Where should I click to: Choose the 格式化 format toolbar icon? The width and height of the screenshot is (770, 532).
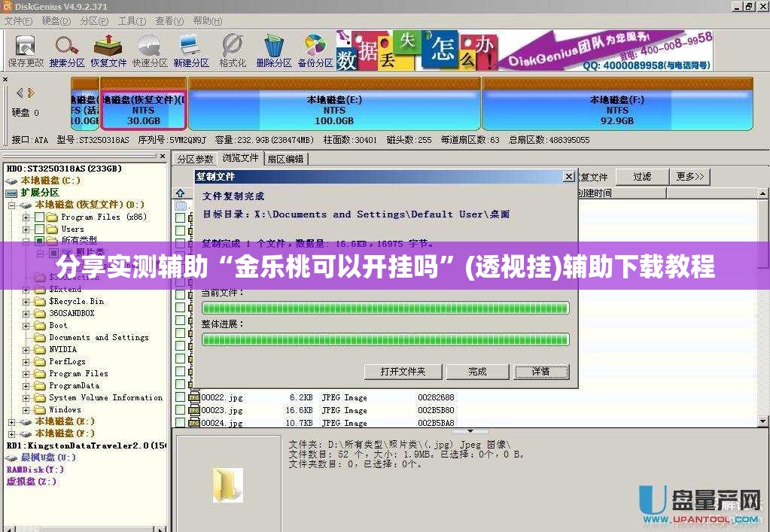(x=233, y=51)
